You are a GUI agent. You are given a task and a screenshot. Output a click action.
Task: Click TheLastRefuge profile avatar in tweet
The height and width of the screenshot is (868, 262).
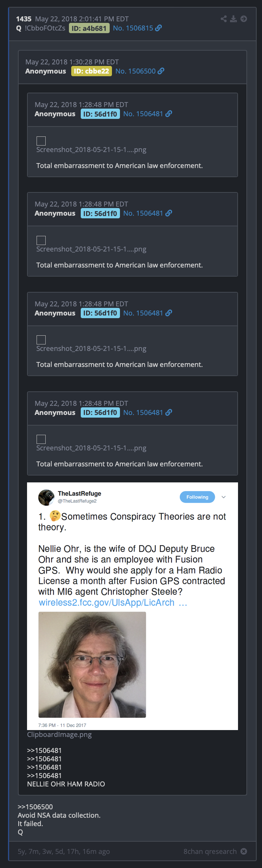pos(46,497)
